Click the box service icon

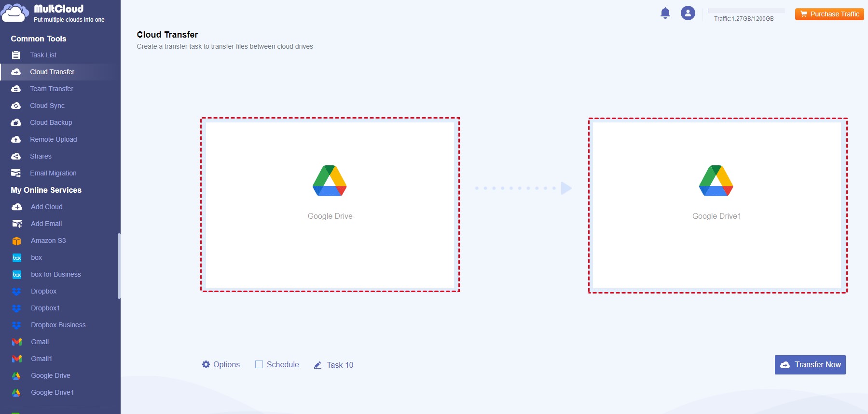coord(17,257)
